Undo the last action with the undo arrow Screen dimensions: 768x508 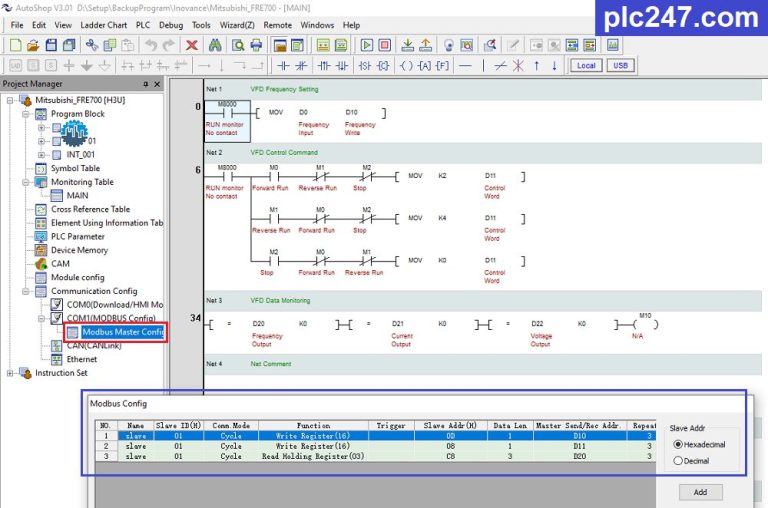(x=151, y=45)
